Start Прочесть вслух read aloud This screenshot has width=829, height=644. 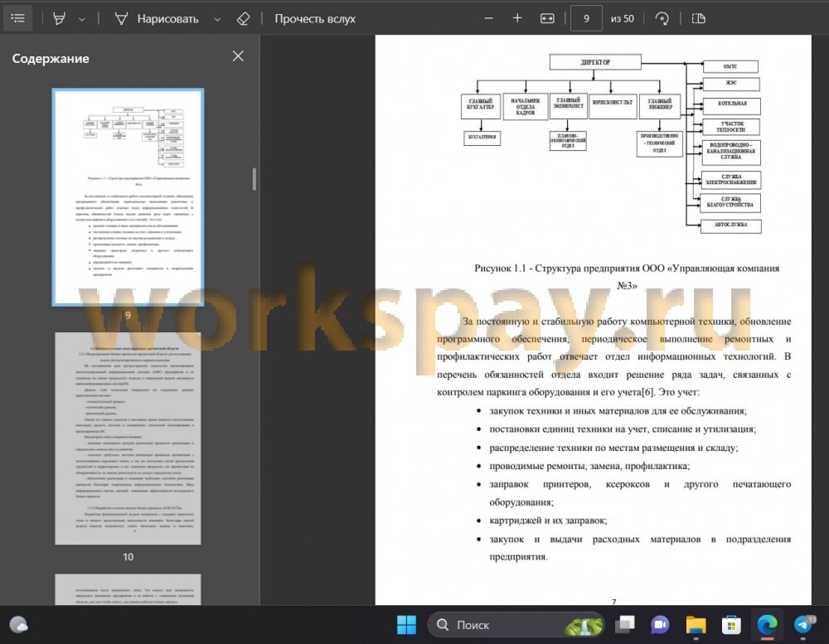point(315,19)
